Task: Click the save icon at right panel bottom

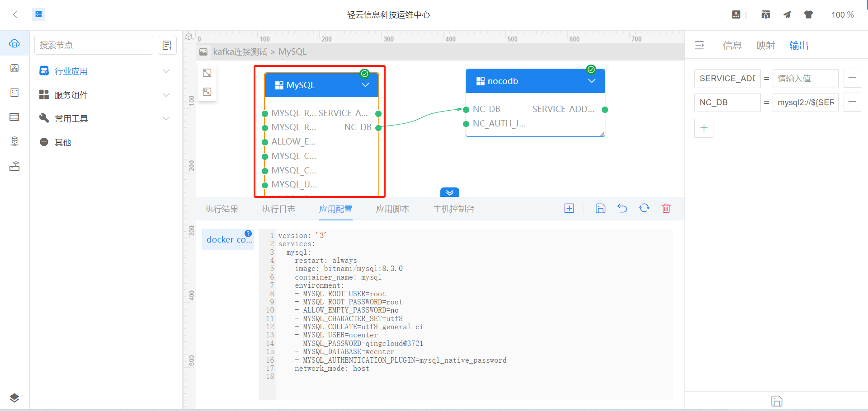Action: point(777,401)
